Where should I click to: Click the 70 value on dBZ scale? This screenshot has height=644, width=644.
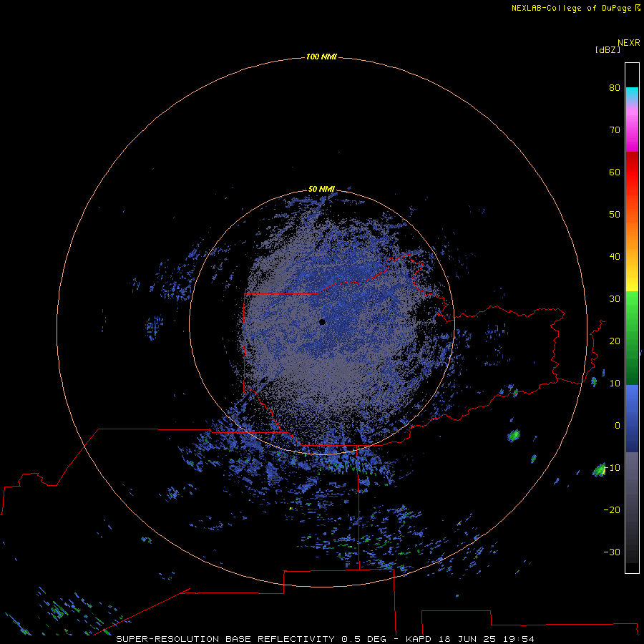tap(615, 130)
